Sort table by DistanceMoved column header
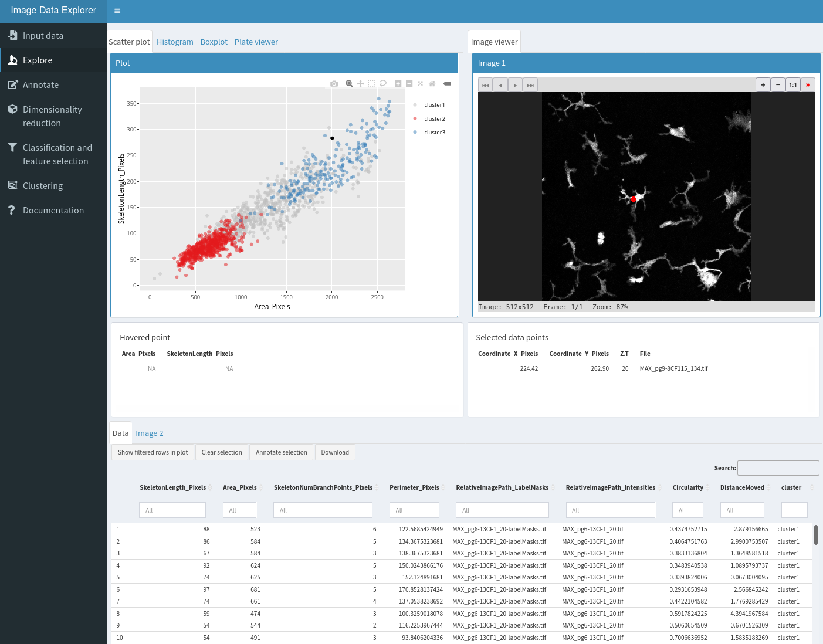The width and height of the screenshot is (823, 644). click(742, 487)
